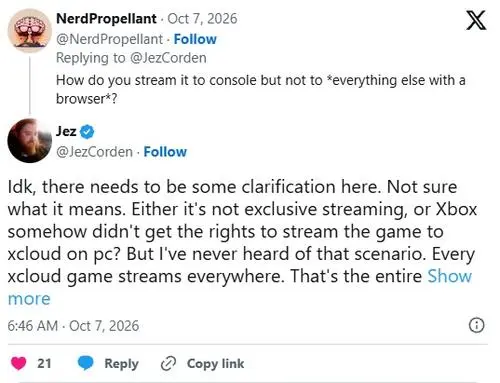
Task: Click the 6:46 AM Oct 7, 2026 timestamp
Action: pos(73,326)
